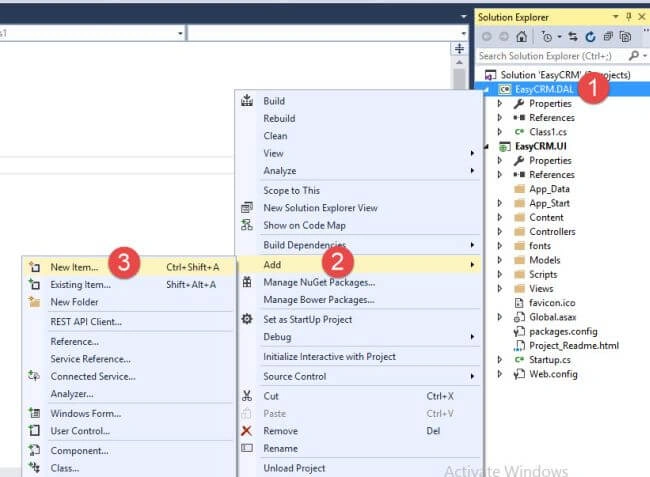This screenshot has width=650, height=477.
Task: Click the search magnifier icon in Solution Explorer
Action: click(x=633, y=55)
